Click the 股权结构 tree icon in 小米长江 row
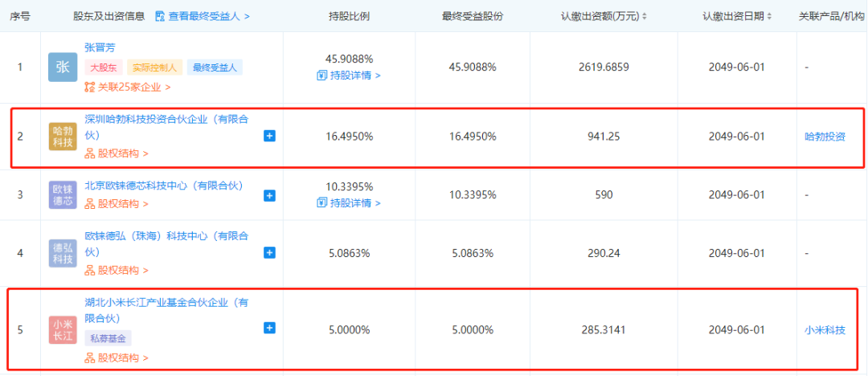This screenshot has width=868, height=376. click(x=90, y=358)
